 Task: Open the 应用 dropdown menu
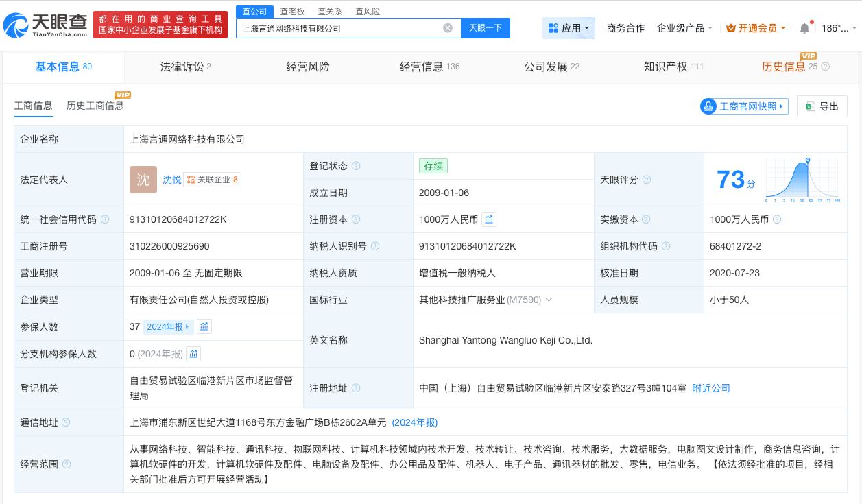tap(568, 28)
